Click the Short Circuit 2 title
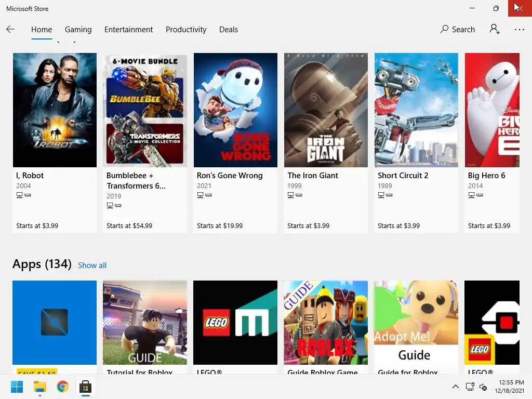The height and width of the screenshot is (399, 532). point(403,176)
